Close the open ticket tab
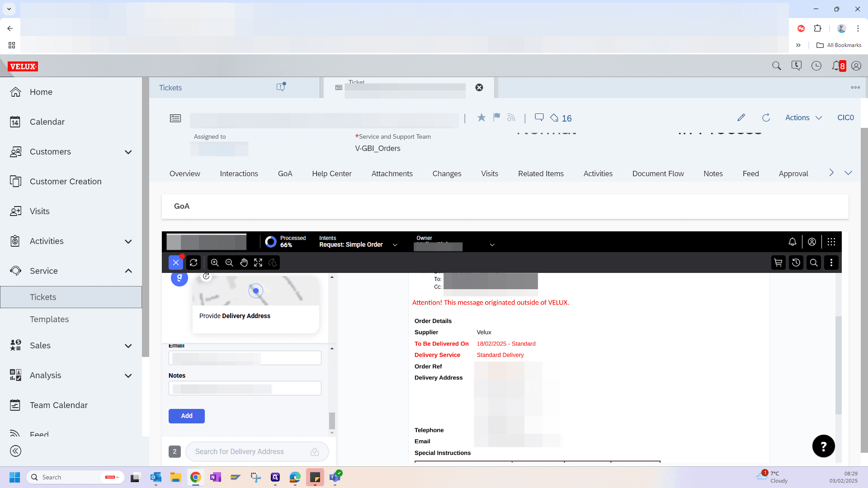The image size is (868, 488). click(x=479, y=88)
